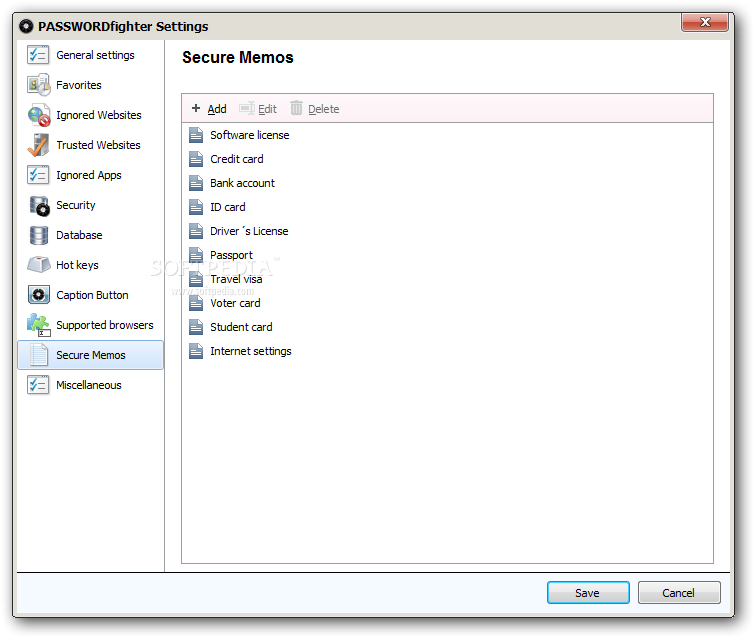755x638 pixels.
Task: Select the Credit card memo
Action: click(x=236, y=159)
